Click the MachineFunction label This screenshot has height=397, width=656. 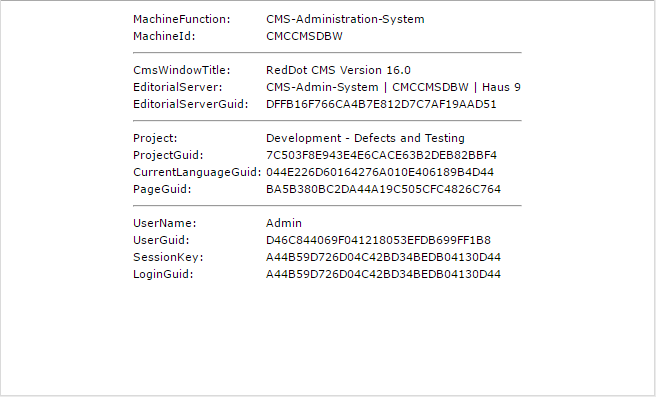182,19
